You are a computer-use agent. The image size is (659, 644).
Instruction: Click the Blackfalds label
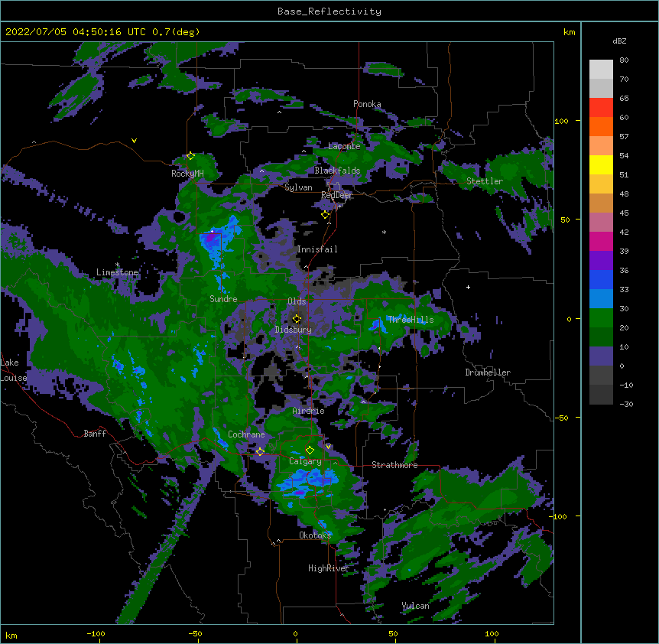tap(337, 171)
